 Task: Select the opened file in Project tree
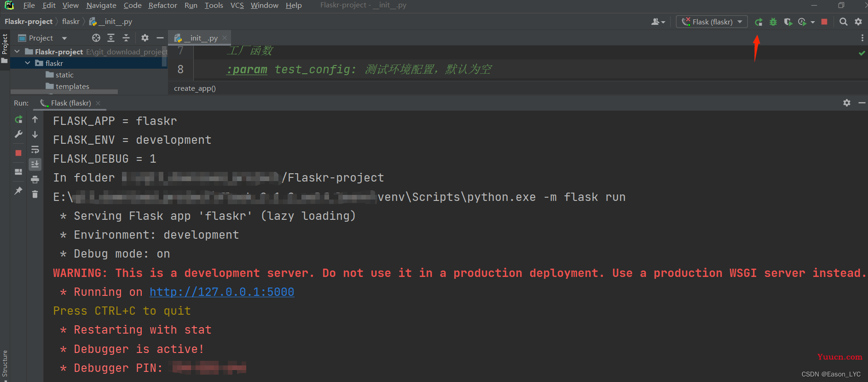[96, 38]
